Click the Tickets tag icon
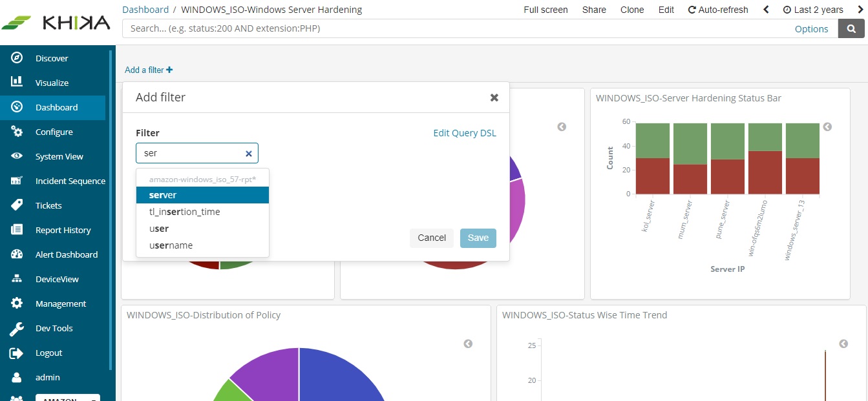The width and height of the screenshot is (868, 401). point(17,205)
